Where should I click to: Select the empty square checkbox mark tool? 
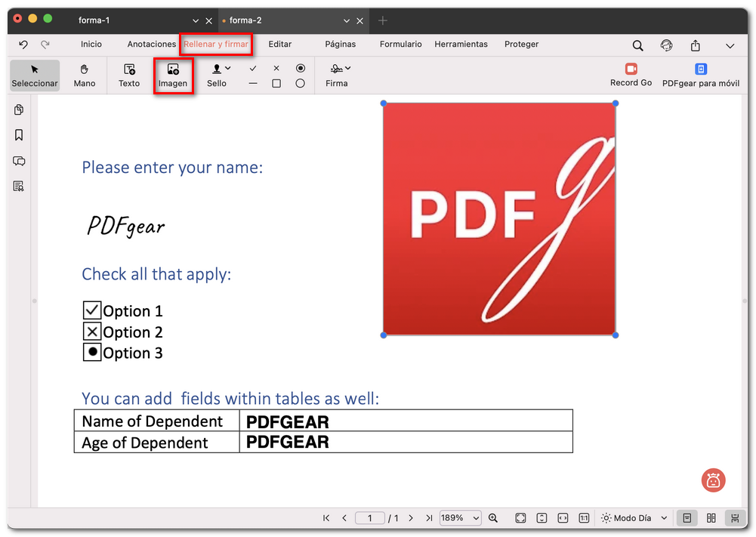[276, 83]
